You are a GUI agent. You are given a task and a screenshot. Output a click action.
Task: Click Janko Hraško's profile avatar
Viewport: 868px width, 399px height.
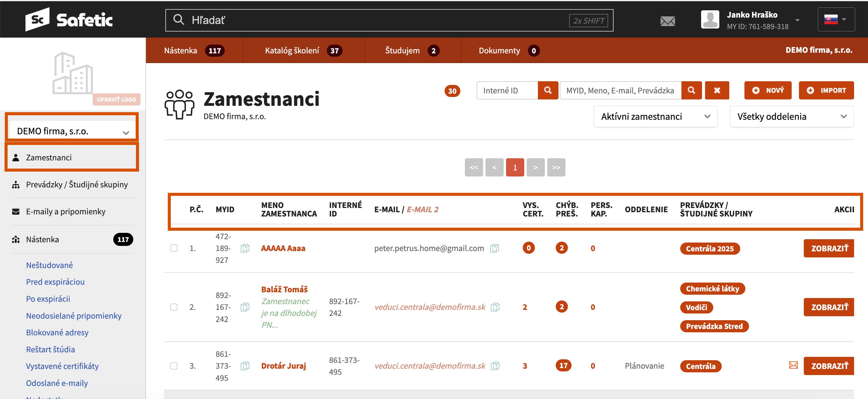click(x=710, y=20)
